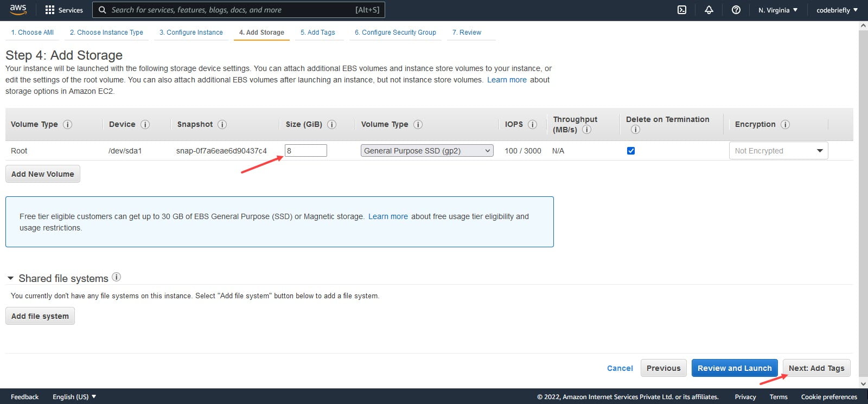868x404 pixels.
Task: Go to 6. Configure Security Group step
Action: pyautogui.click(x=395, y=33)
